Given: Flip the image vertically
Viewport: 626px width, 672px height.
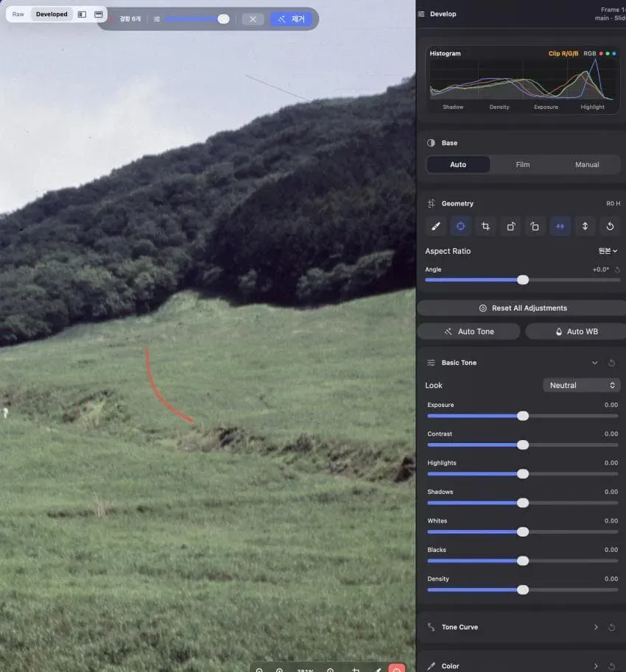Looking at the screenshot, I should (x=585, y=226).
